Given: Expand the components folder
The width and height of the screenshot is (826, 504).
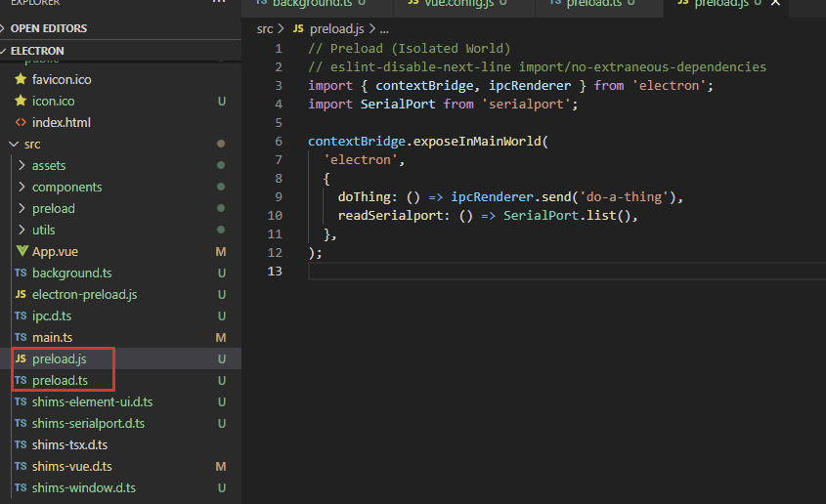Looking at the screenshot, I should [120, 188].
